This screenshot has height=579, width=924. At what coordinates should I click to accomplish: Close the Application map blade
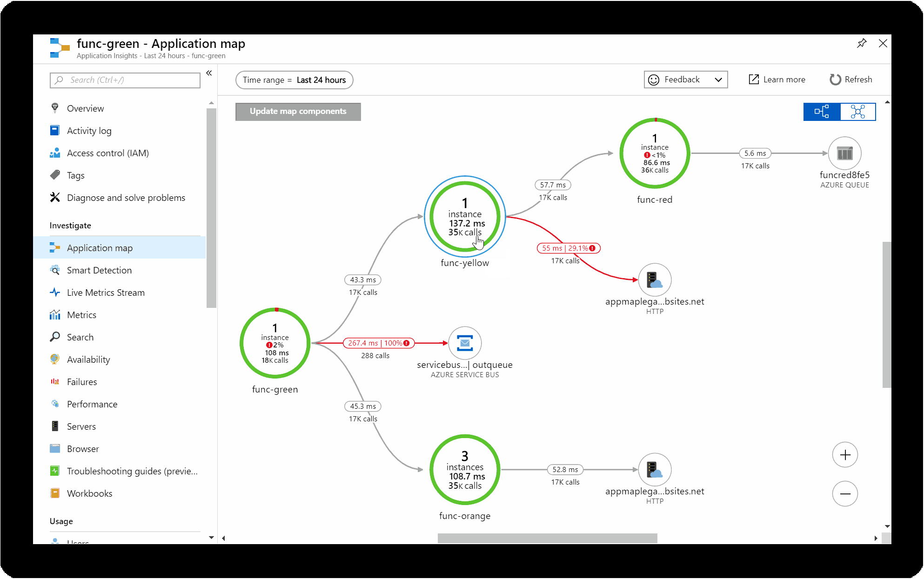click(x=883, y=43)
